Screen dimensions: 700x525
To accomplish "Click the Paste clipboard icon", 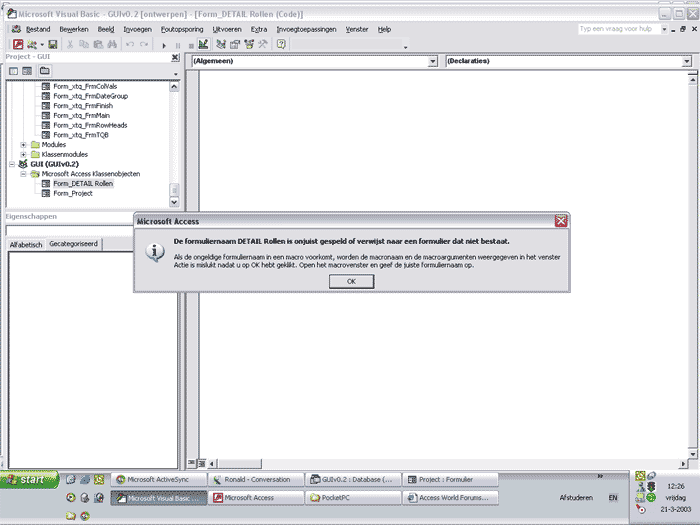I will 98,44.
